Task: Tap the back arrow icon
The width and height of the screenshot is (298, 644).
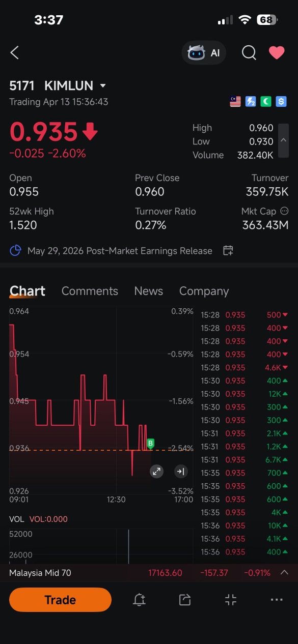Action: (x=15, y=52)
